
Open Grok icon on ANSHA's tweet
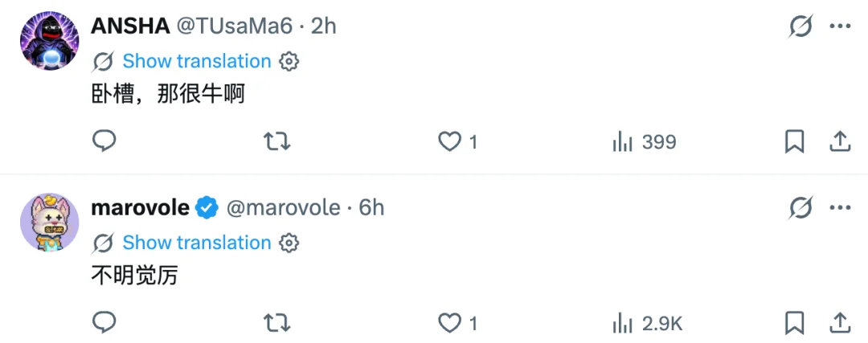click(x=800, y=27)
